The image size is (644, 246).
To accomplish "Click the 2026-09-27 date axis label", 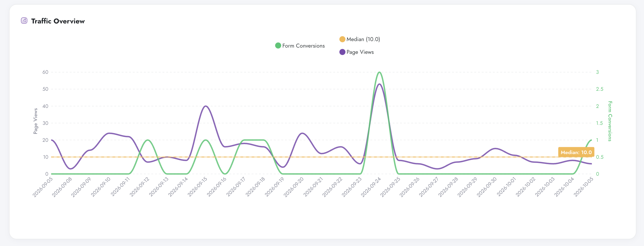I will (x=429, y=187).
